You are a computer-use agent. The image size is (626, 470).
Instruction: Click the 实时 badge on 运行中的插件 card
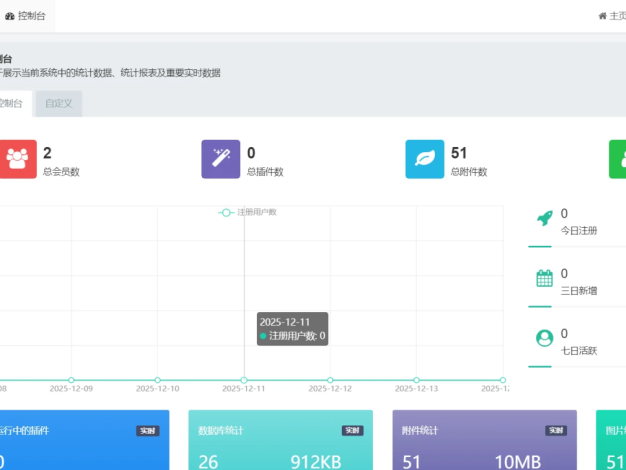coord(148,431)
